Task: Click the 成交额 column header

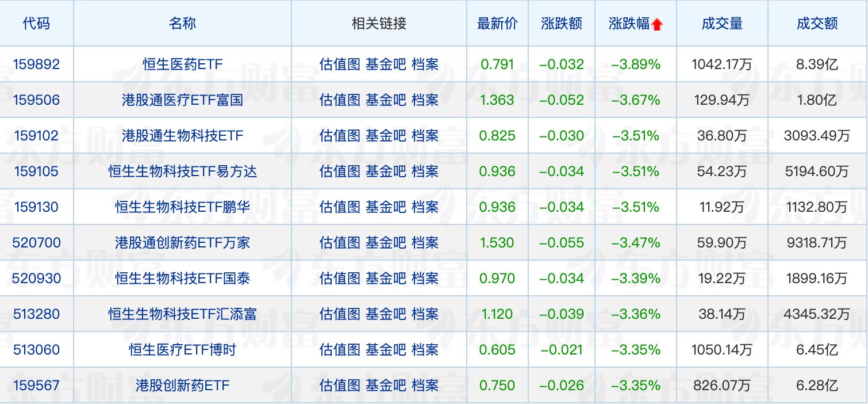Action: point(817,24)
